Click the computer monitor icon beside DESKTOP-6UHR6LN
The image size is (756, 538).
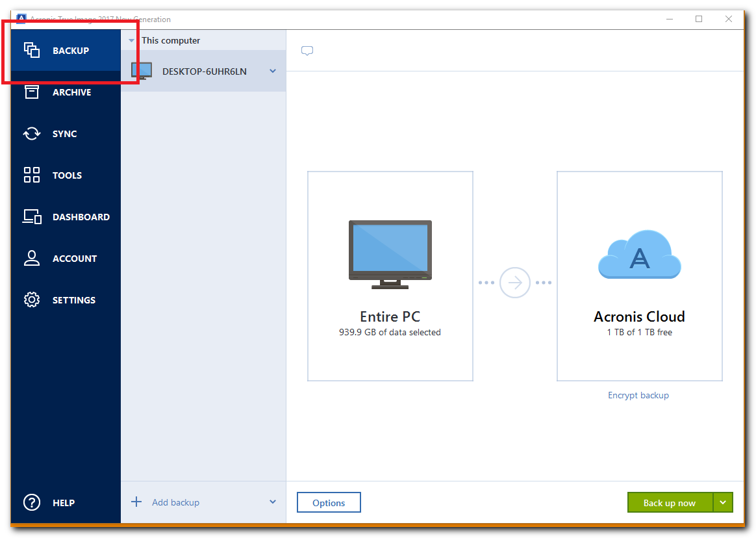tap(141, 70)
